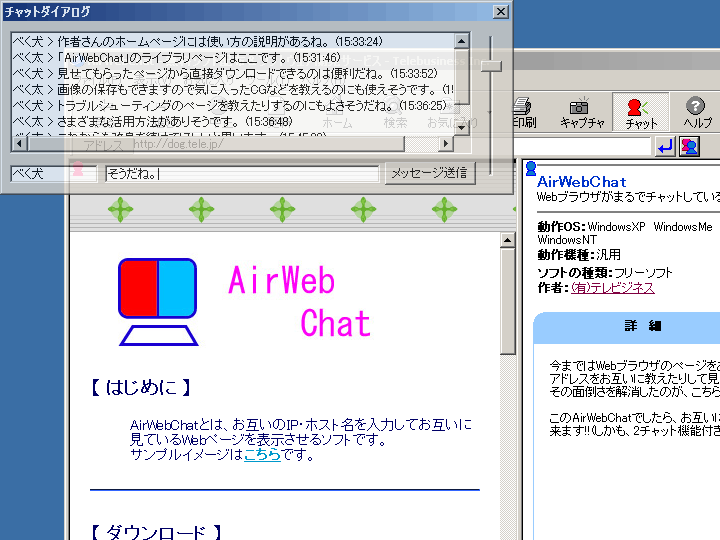Click the left web page vertical scrollbar thumb

pyautogui.click(x=507, y=301)
